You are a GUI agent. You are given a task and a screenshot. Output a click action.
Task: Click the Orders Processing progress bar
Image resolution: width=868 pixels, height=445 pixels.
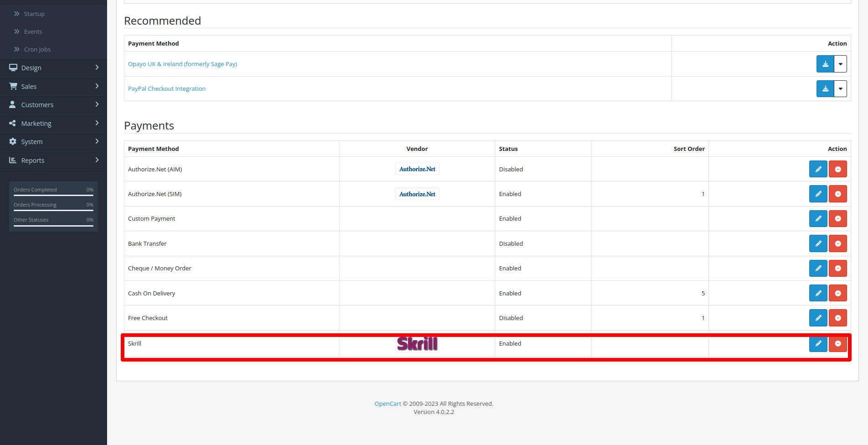tap(53, 210)
